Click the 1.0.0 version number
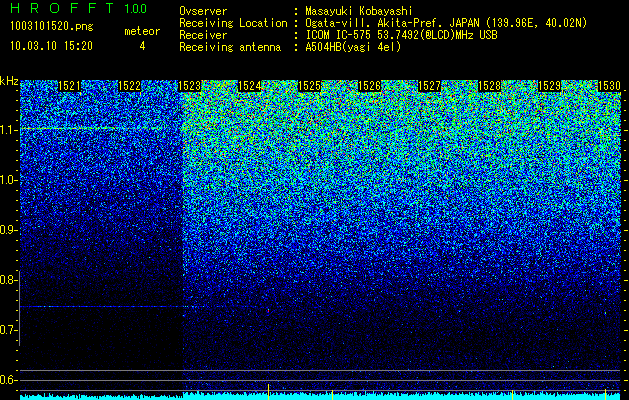 [x=136, y=9]
